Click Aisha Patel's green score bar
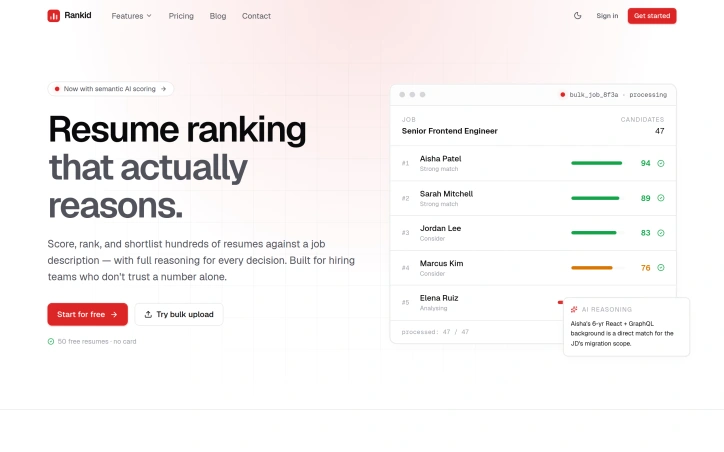This screenshot has height=452, width=724. coord(597,163)
